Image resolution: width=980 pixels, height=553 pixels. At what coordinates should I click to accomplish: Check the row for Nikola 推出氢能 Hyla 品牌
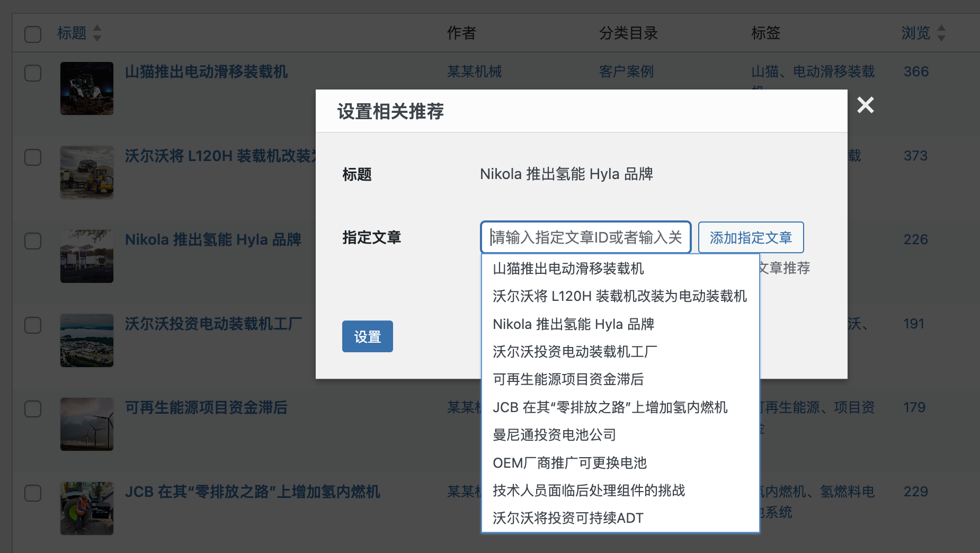pos(33,241)
